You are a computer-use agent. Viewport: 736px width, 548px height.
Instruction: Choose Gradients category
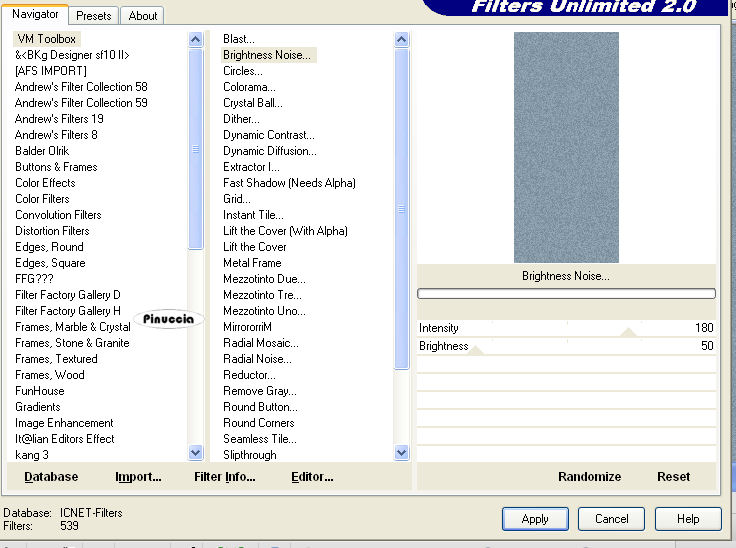(38, 407)
